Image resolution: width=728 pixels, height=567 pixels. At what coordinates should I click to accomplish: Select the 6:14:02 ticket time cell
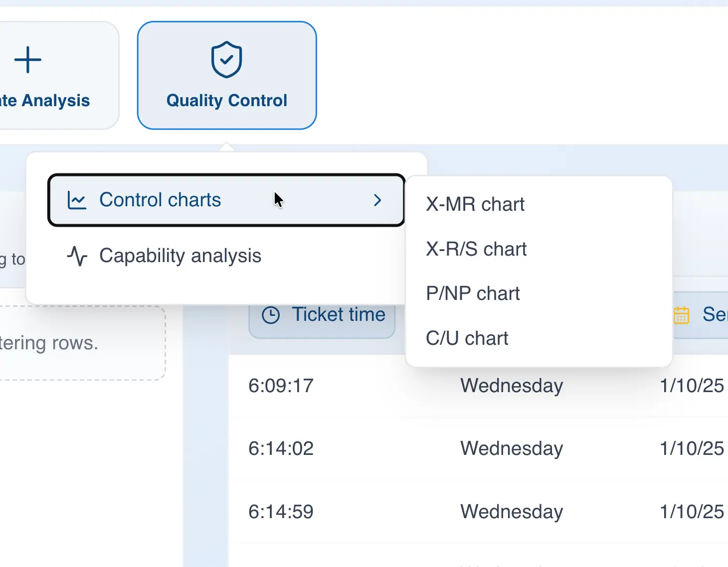coord(281,449)
